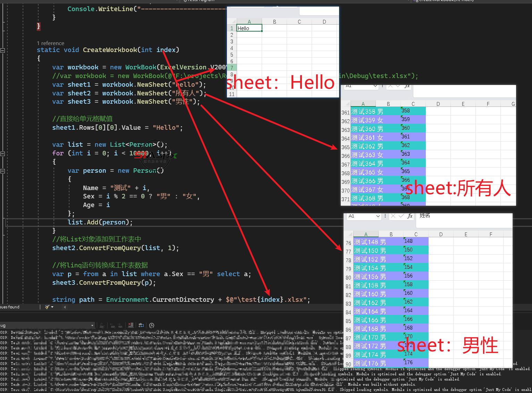532x393 pixels.
Task: Click the code cleanup broom icon
Action: [x=47, y=307]
